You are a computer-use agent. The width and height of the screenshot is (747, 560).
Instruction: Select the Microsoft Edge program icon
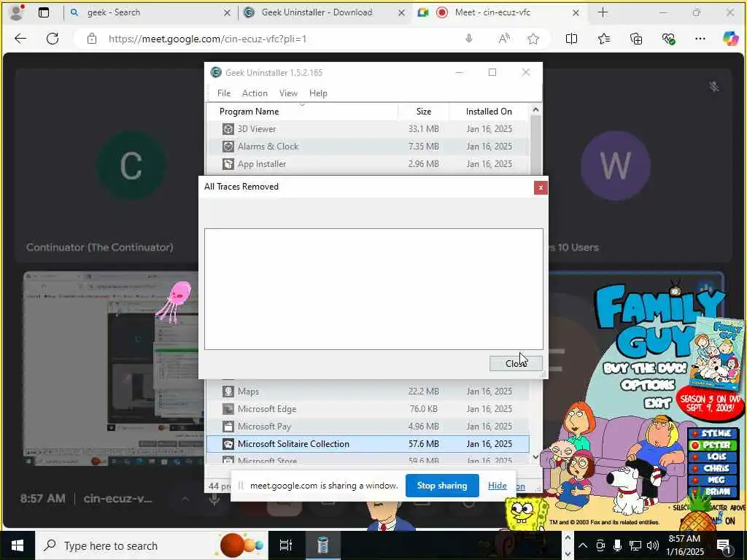pyautogui.click(x=228, y=409)
